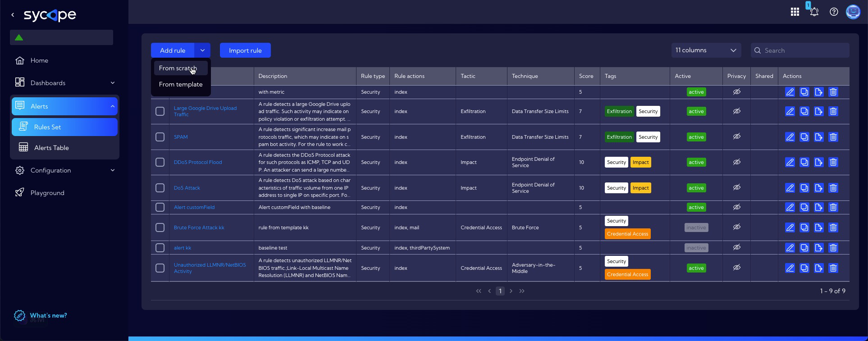Open the user avatar menu
The image size is (868, 341).
[853, 12]
